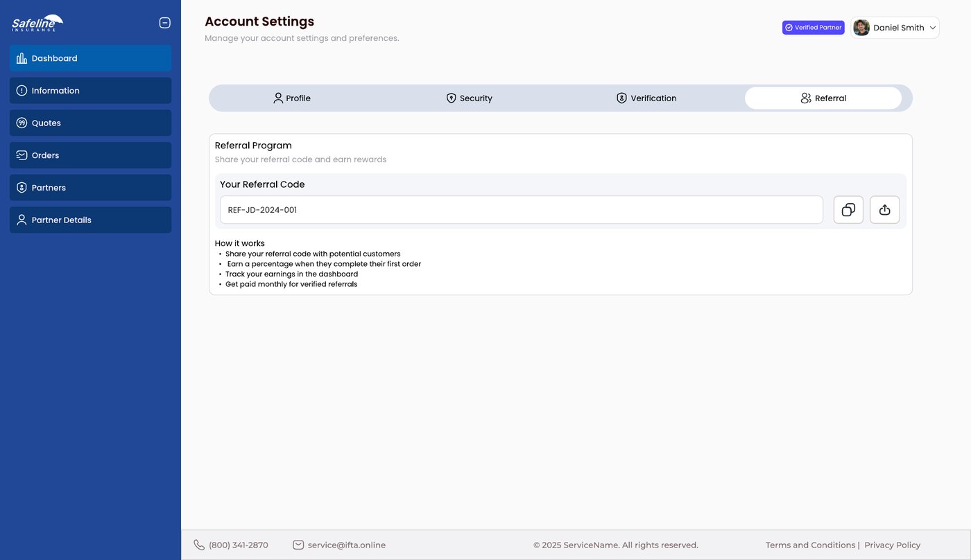Screen dimensions: 971x560
Task: Open the Partners page
Action: [90, 188]
